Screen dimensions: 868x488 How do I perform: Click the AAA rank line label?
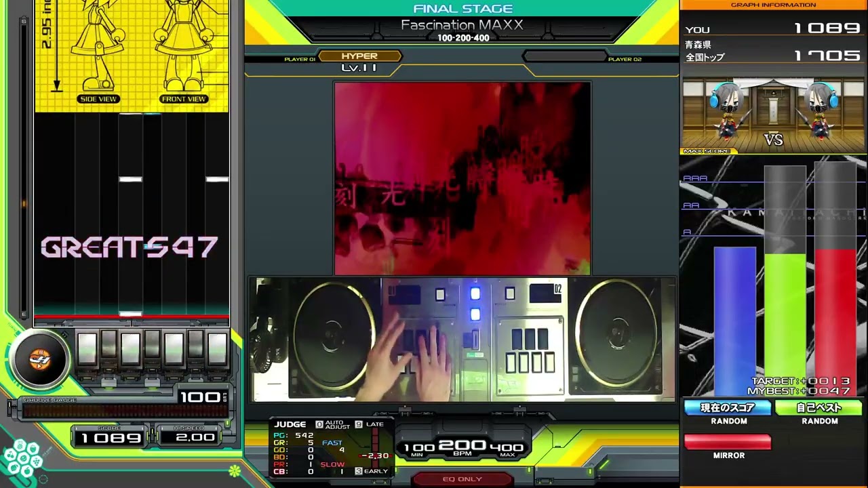click(695, 178)
